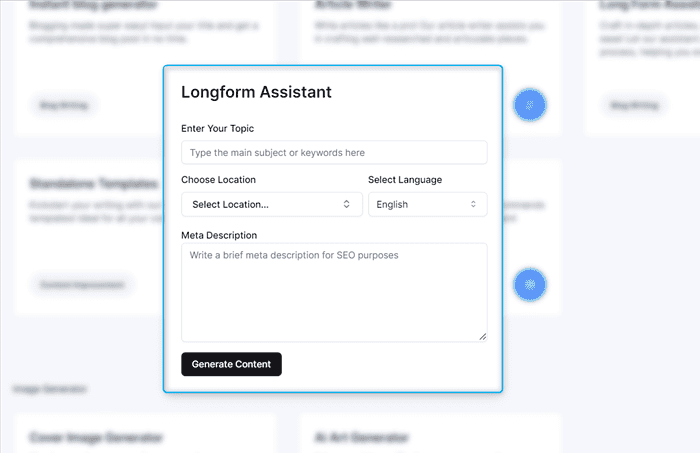Click the Image Generator section heading
Image resolution: width=700 pixels, height=453 pixels.
tap(50, 388)
